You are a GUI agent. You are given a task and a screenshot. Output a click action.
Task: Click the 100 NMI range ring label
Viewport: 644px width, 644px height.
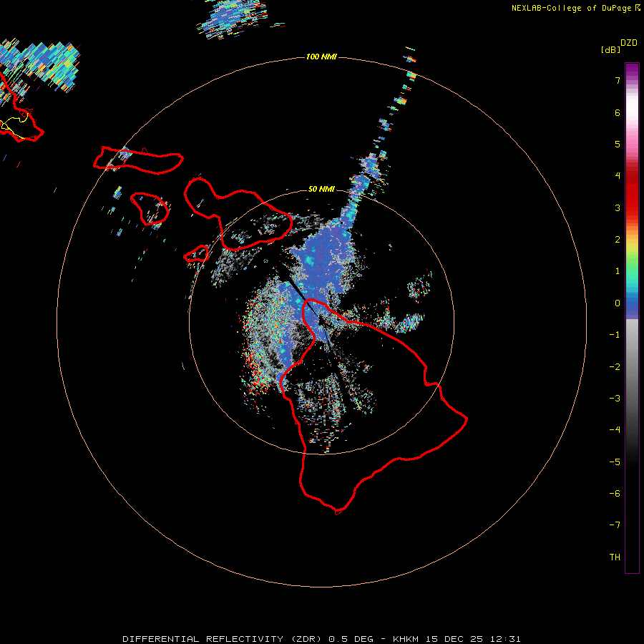(x=321, y=57)
